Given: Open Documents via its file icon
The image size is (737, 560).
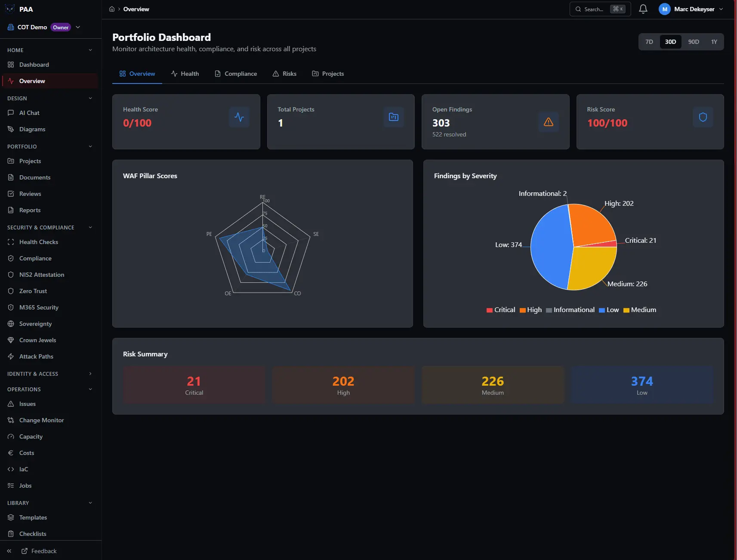Looking at the screenshot, I should click(11, 177).
